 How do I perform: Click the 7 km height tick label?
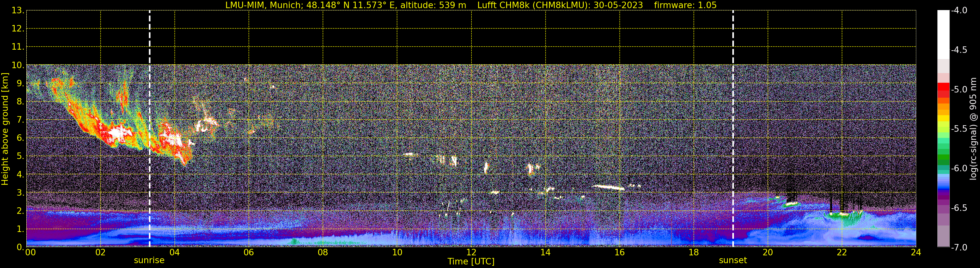20,120
